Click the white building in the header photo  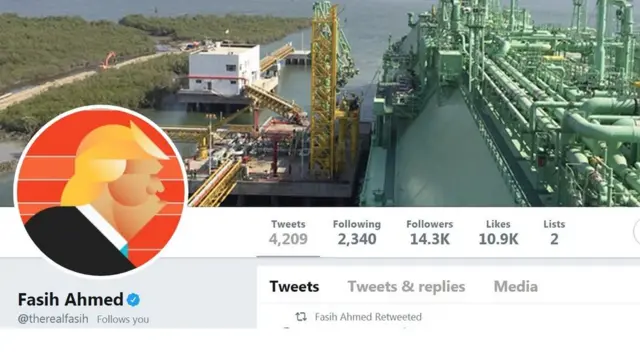[x=224, y=68]
